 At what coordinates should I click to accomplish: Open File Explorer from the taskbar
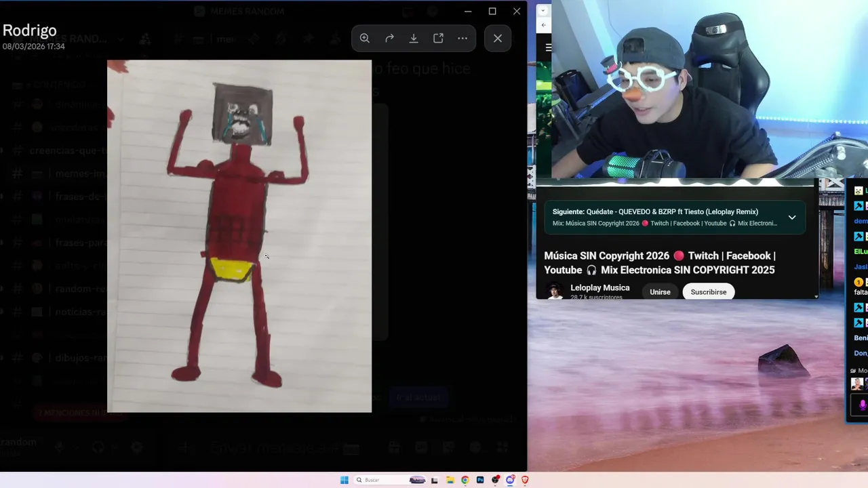point(450,480)
